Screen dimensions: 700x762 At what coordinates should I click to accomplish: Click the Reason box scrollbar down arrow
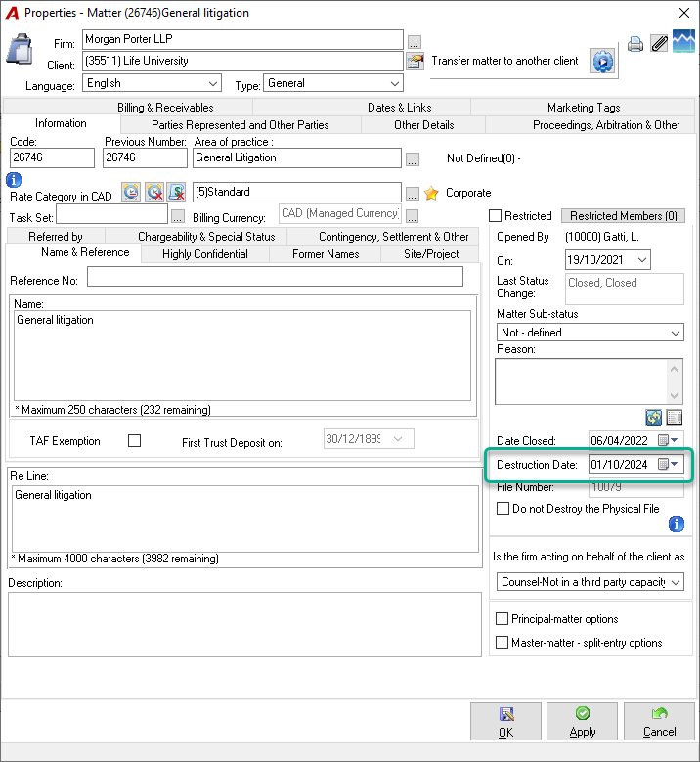674,395
